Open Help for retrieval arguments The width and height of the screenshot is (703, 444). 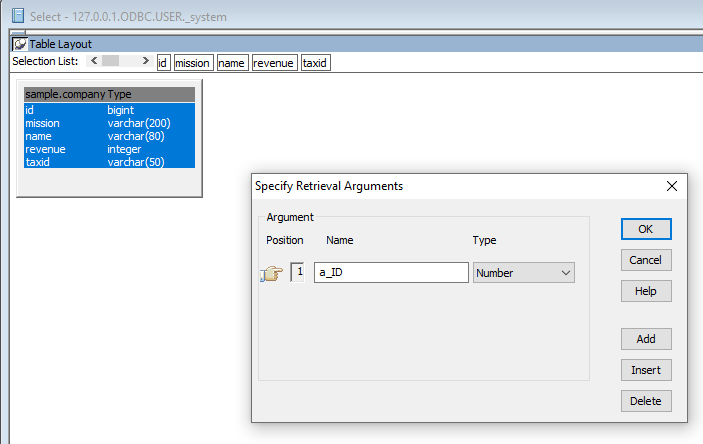click(x=645, y=291)
